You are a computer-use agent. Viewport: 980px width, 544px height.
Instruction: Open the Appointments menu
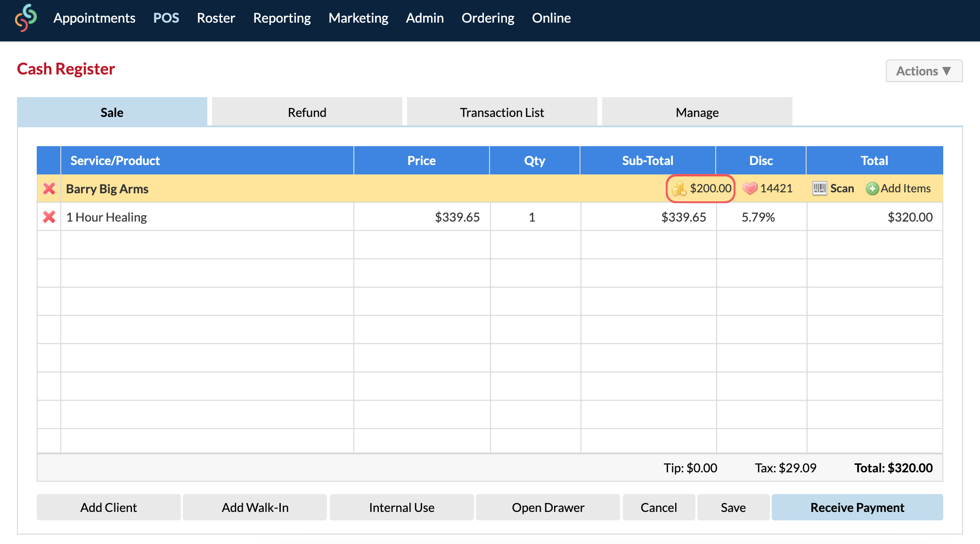(94, 18)
